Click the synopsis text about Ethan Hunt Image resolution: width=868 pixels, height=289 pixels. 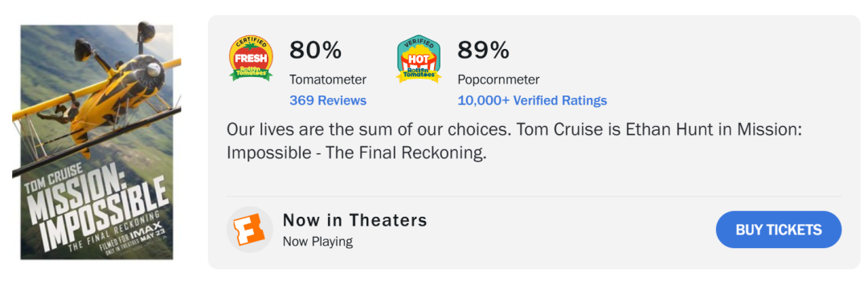click(x=514, y=142)
